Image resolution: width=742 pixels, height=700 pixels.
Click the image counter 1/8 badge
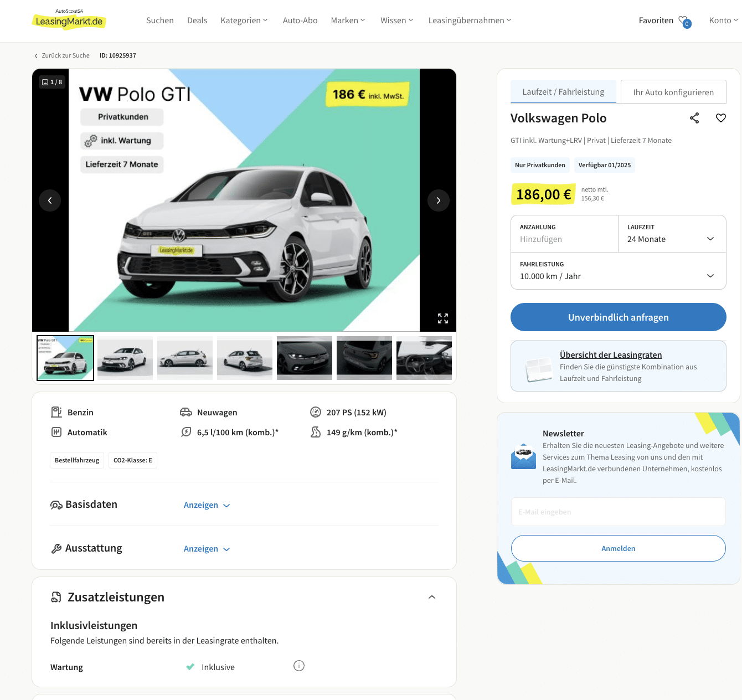click(53, 82)
